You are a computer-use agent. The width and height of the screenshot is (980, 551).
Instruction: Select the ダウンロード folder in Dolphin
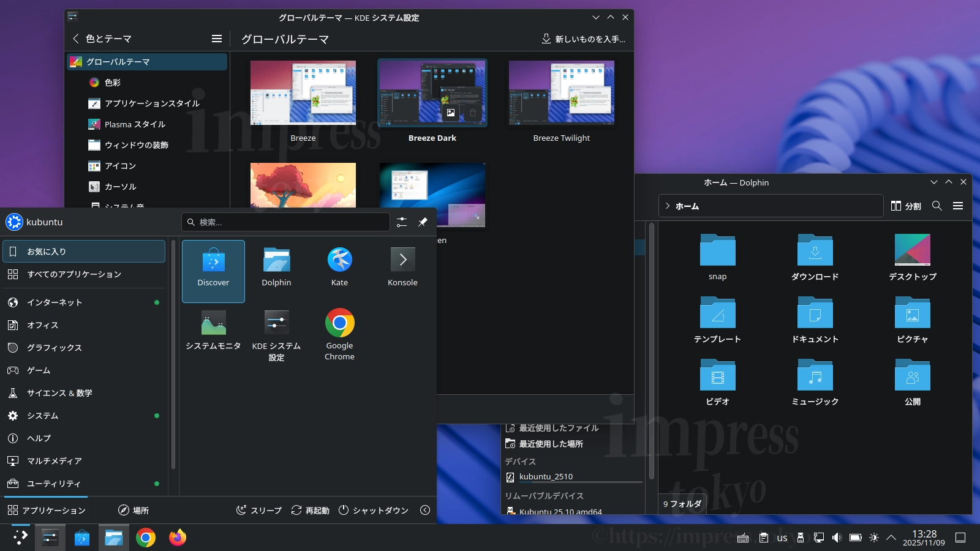click(x=815, y=257)
